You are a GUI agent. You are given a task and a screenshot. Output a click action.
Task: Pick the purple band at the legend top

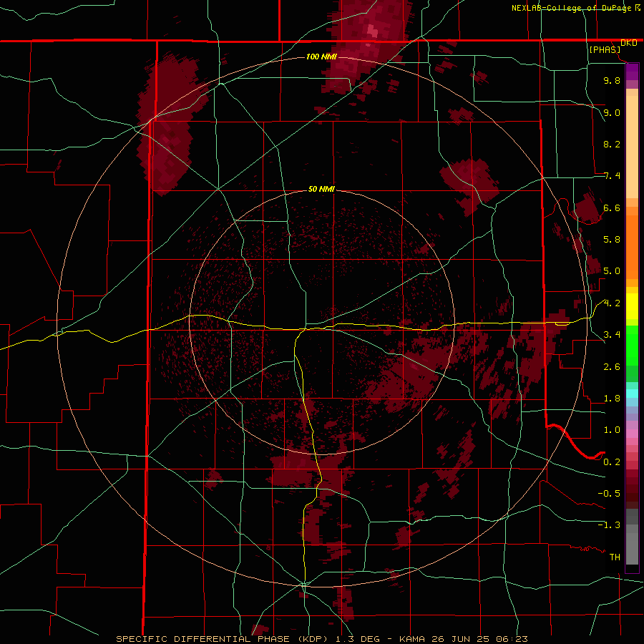tap(632, 72)
